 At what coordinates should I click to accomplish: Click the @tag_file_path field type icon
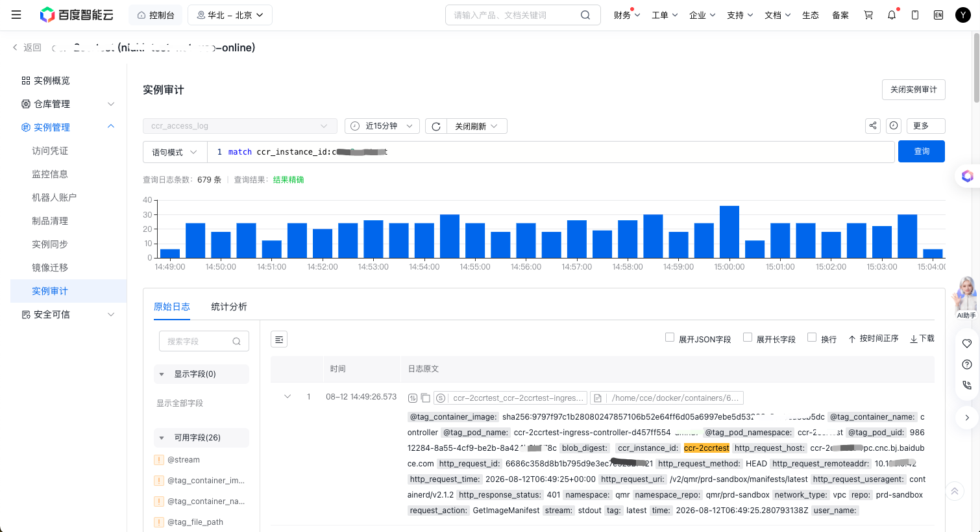pos(159,522)
